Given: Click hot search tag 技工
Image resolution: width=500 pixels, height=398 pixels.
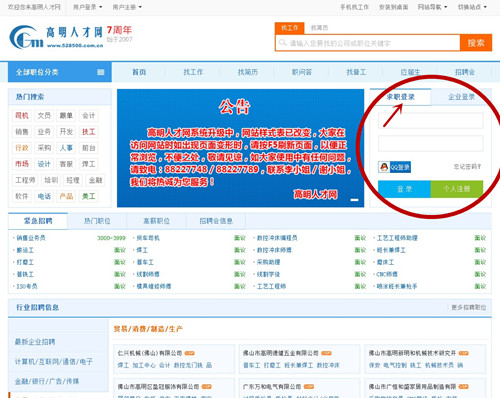Looking at the screenshot, I should pyautogui.click(x=89, y=132).
